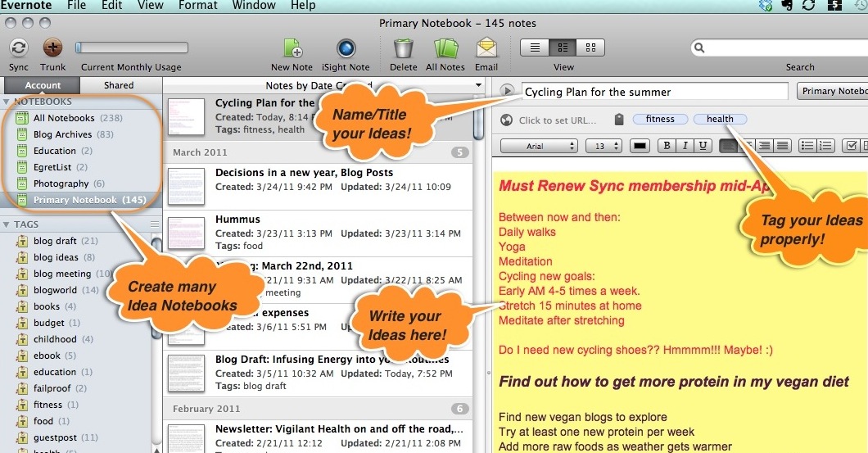The width and height of the screenshot is (868, 453).
Task: Switch to thumbnail grid view mode
Action: pos(590,48)
